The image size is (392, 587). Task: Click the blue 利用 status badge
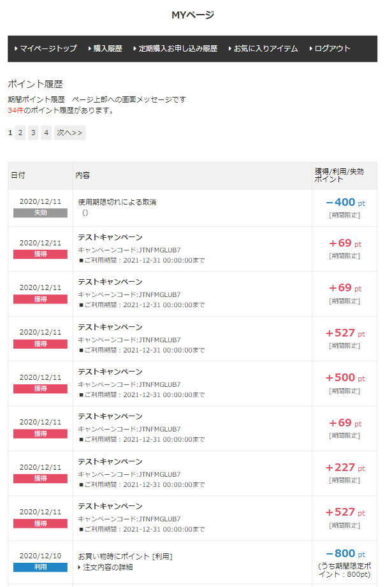click(40, 567)
